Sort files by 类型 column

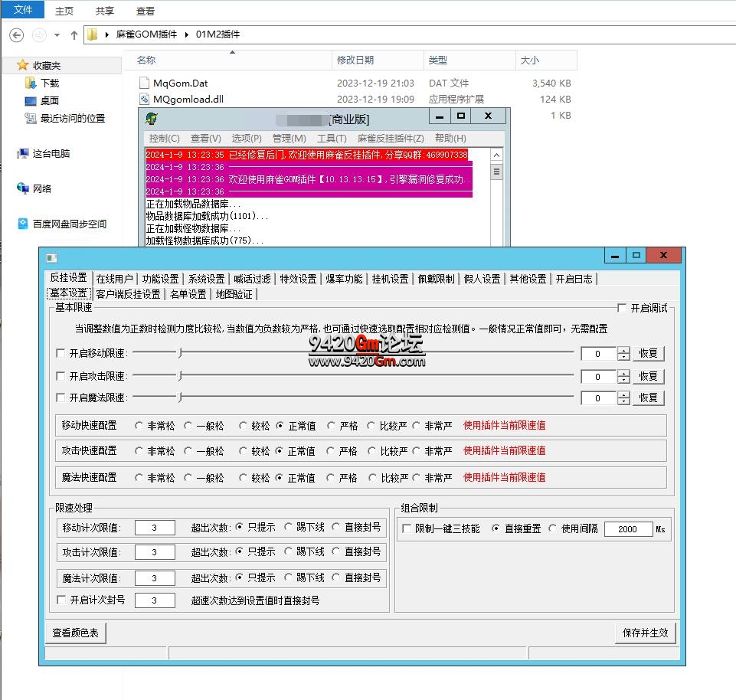[469, 60]
